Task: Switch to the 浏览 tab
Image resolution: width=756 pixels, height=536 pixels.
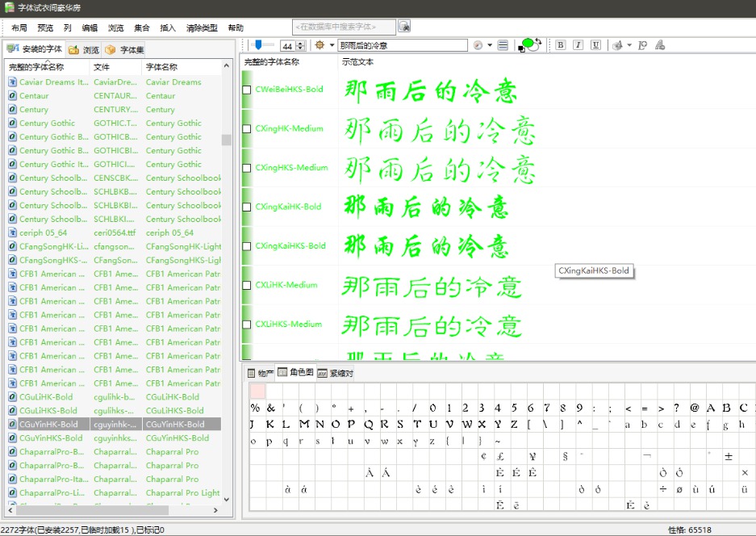Action: point(84,50)
